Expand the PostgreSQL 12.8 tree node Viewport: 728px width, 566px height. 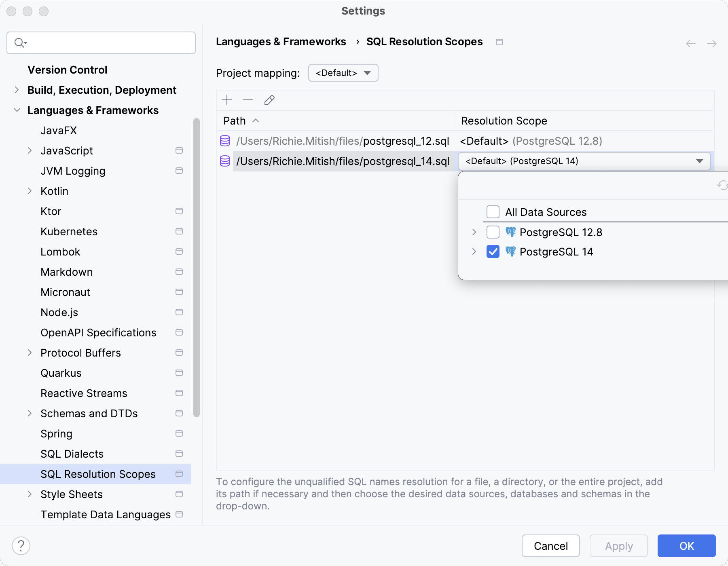(474, 232)
